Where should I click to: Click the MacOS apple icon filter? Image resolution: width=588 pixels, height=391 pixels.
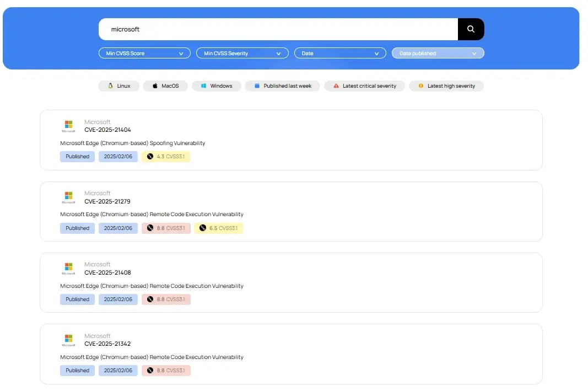tap(155, 86)
